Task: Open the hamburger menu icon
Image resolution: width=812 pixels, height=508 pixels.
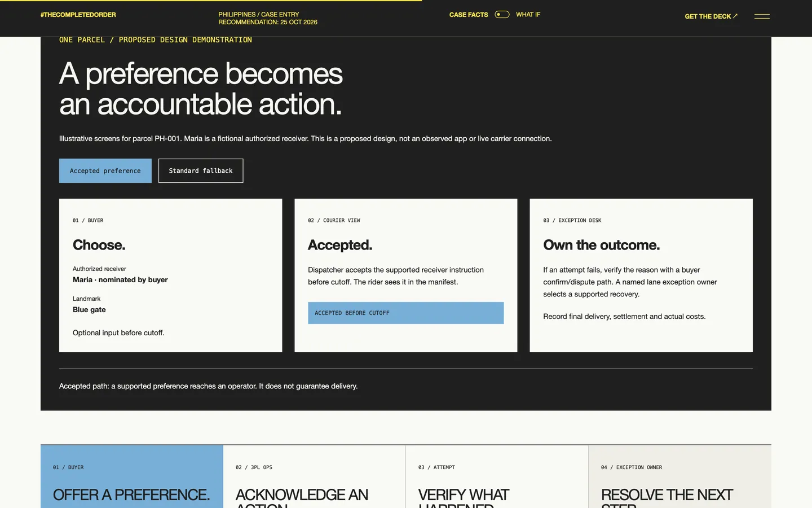Action: 762,16
